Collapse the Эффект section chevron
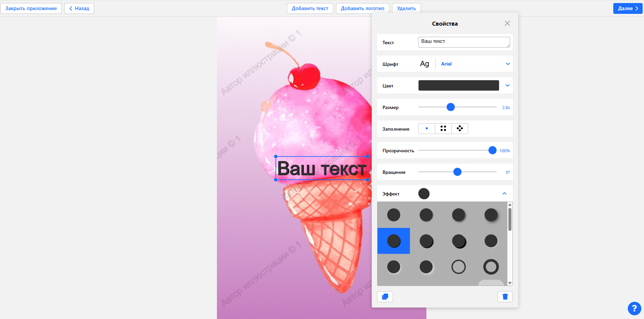Screen dimensions: 644x319 click(x=504, y=193)
